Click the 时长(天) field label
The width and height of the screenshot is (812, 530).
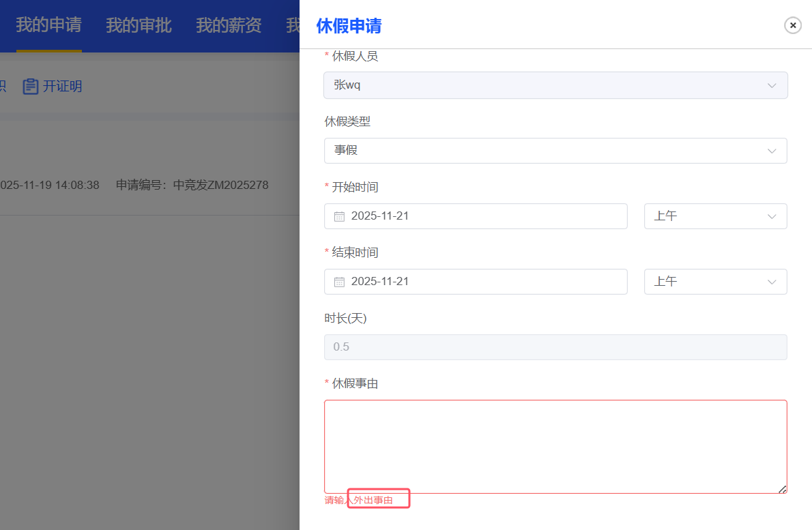pos(345,319)
